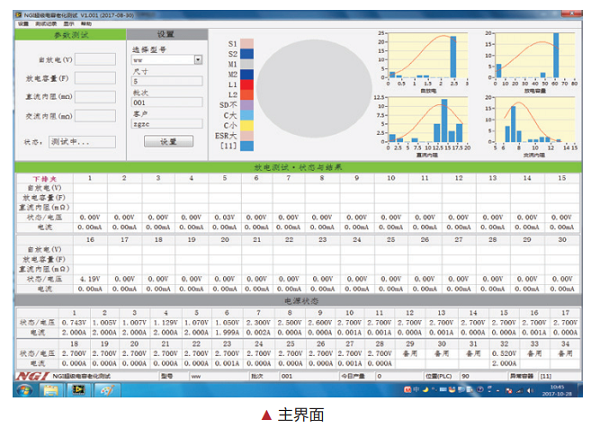The image size is (600, 428).
Task: Click the Windows Start button
Action: pos(23,390)
